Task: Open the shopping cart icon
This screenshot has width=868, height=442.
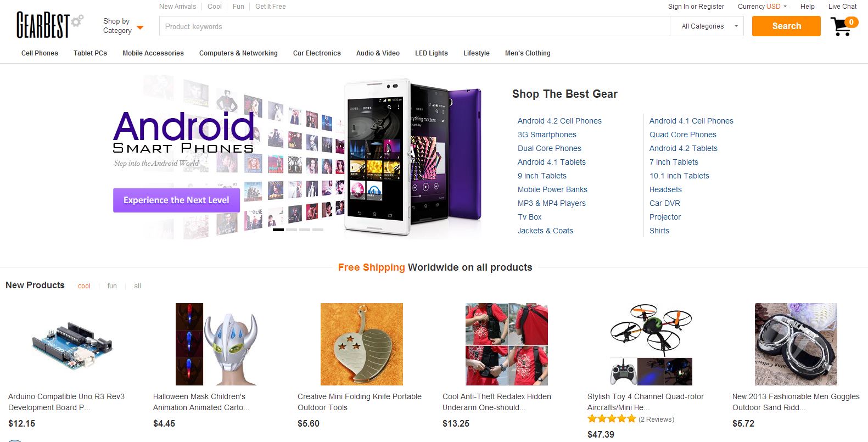Action: click(842, 26)
